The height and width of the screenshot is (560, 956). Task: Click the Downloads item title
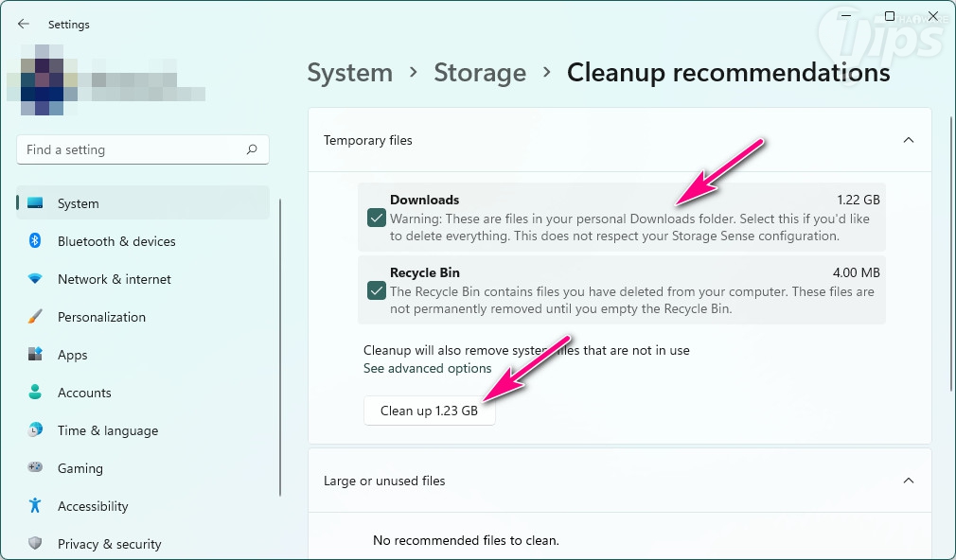(424, 200)
